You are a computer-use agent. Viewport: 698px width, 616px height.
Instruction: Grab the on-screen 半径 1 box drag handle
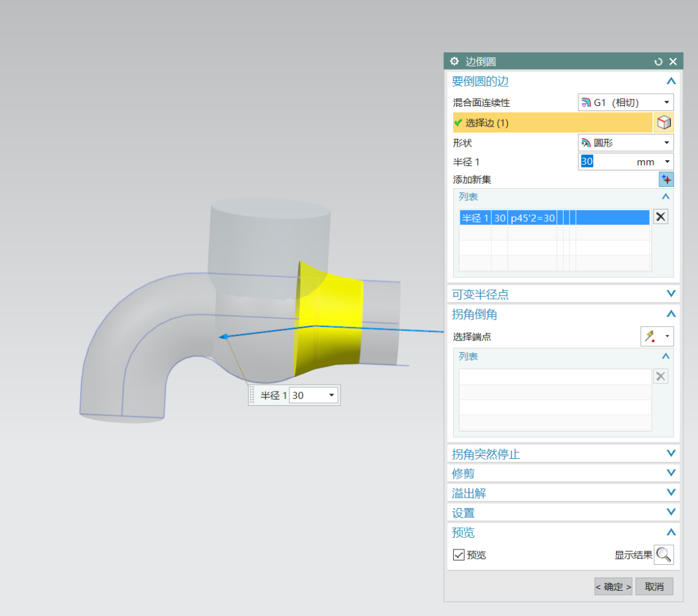[252, 395]
